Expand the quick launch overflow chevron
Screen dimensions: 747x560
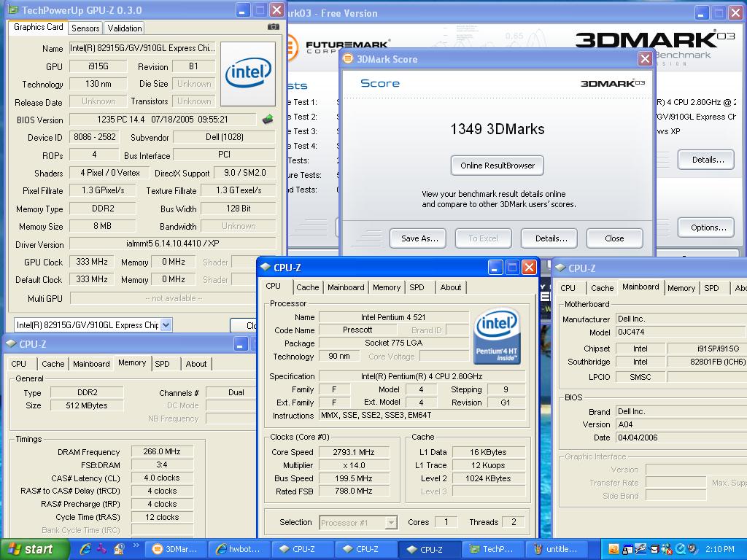[x=136, y=545]
